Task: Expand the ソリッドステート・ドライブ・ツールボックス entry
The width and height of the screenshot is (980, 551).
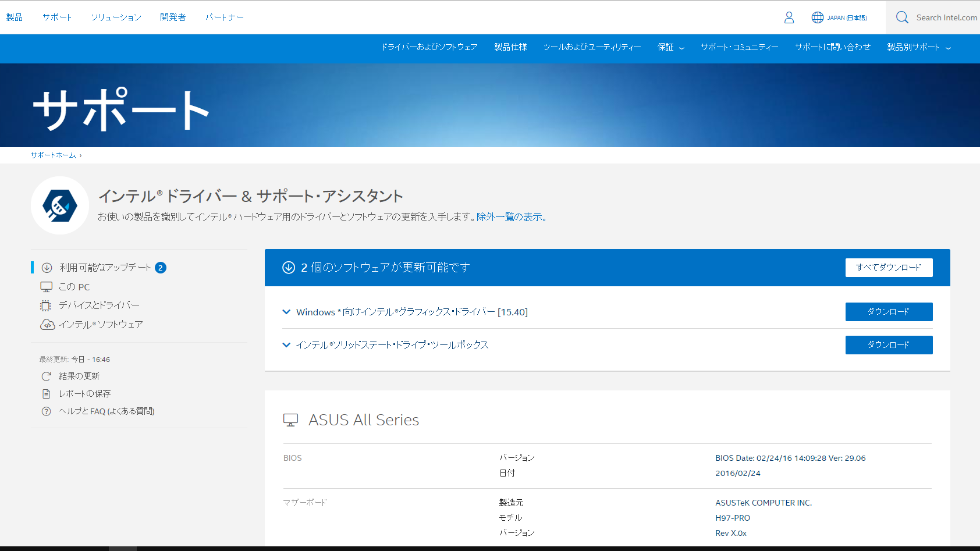Action: [286, 345]
